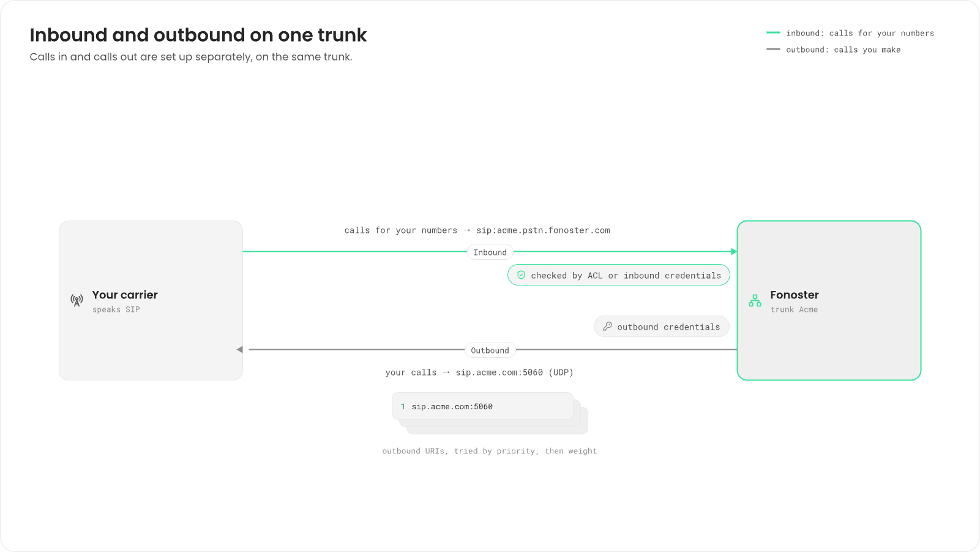Click the 'Your carrier' box title
980x552 pixels.
(125, 295)
